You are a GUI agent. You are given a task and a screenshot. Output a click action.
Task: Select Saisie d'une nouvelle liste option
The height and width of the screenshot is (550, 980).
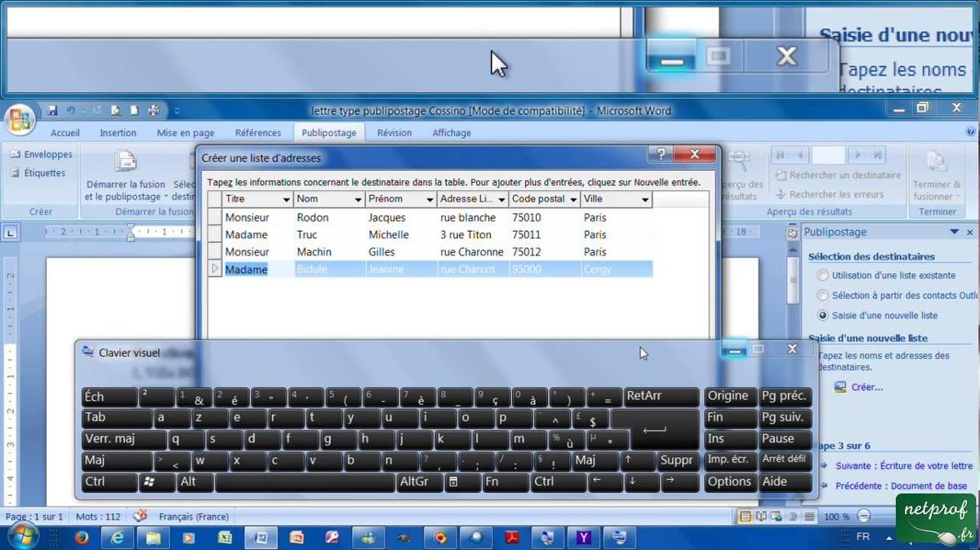pyautogui.click(x=822, y=315)
